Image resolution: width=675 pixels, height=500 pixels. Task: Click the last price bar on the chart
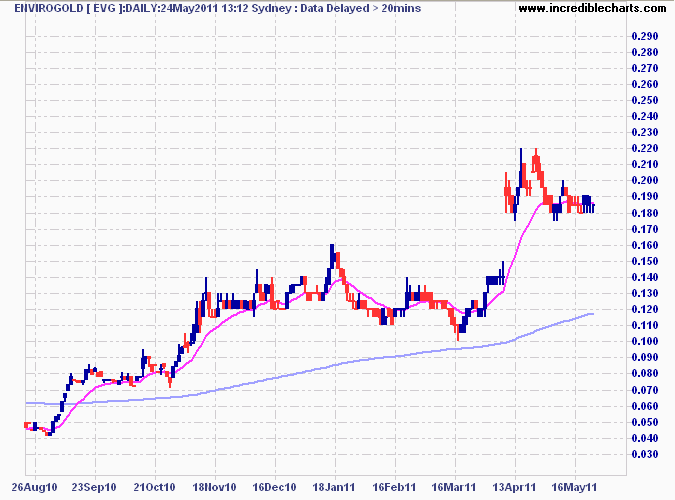click(x=593, y=207)
